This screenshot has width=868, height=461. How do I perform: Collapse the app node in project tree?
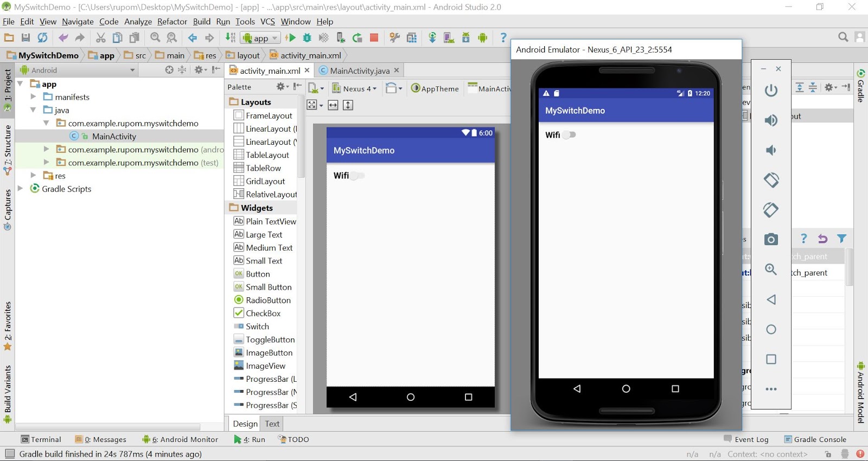pyautogui.click(x=20, y=84)
